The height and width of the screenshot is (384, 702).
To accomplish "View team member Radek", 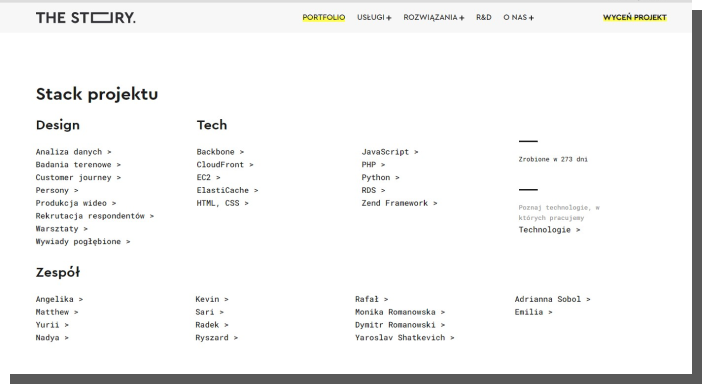I will coord(212,325).
